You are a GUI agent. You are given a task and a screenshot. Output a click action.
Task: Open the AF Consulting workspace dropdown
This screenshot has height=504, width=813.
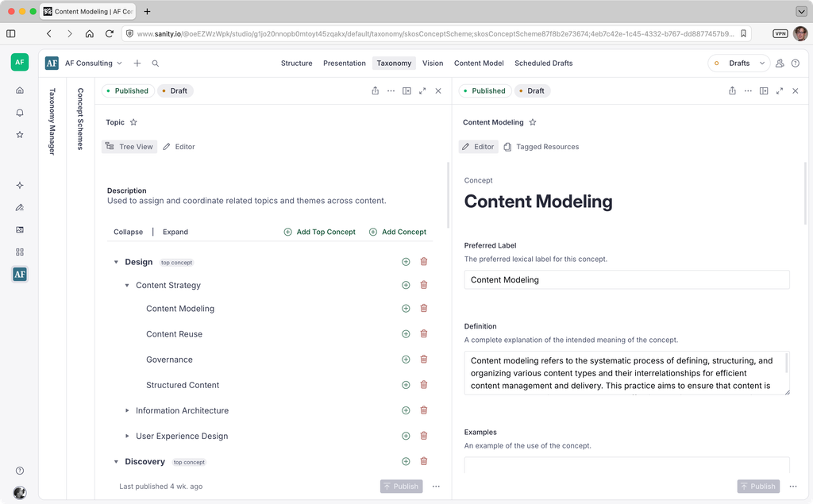[x=94, y=63]
